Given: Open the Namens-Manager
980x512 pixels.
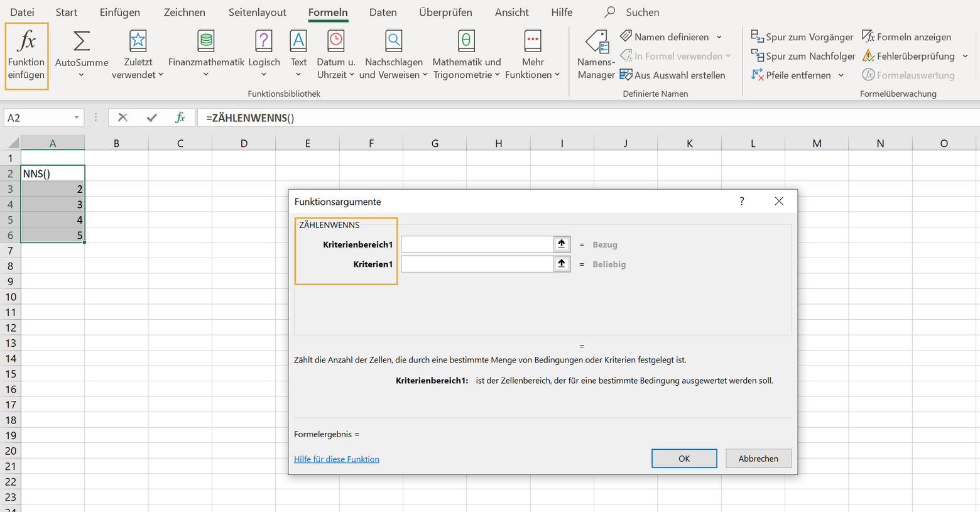Looking at the screenshot, I should [x=595, y=55].
